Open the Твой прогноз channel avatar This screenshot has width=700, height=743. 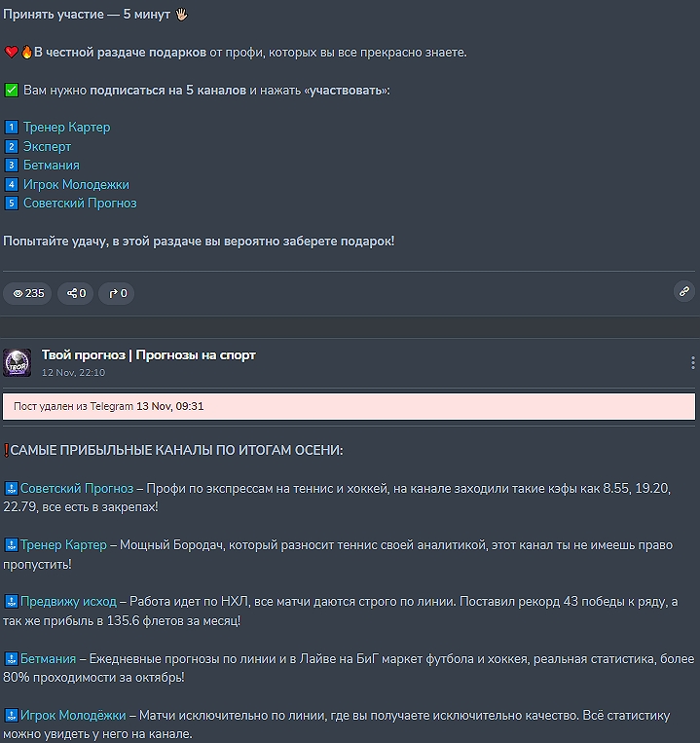click(18, 362)
